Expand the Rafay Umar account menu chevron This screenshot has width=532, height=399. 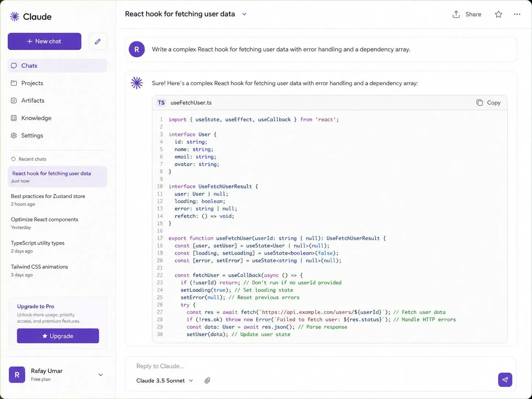(x=101, y=375)
